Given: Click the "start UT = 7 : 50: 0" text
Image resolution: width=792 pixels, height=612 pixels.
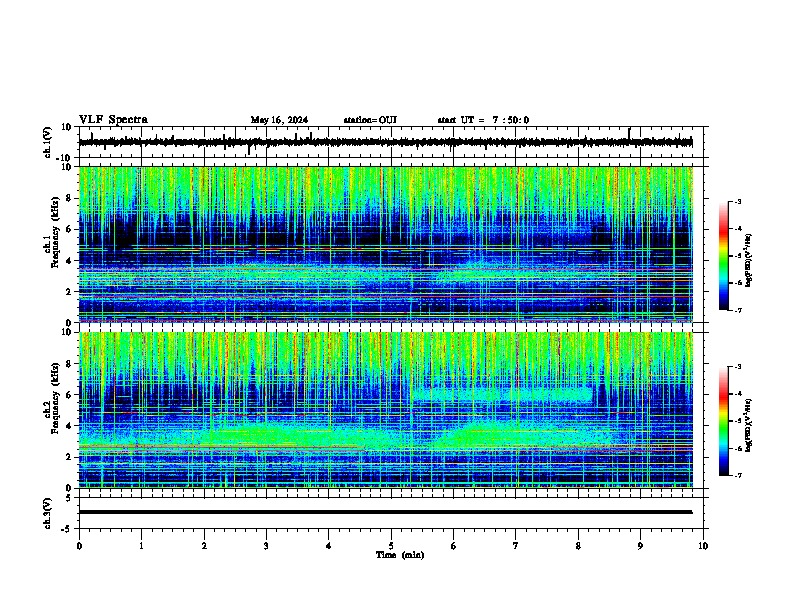Looking at the screenshot, I should pos(483,120).
